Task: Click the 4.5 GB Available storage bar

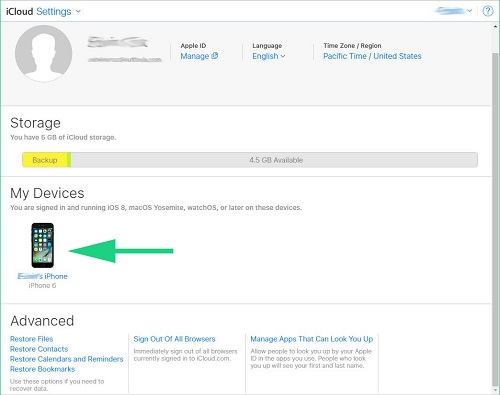Action: 274,160
